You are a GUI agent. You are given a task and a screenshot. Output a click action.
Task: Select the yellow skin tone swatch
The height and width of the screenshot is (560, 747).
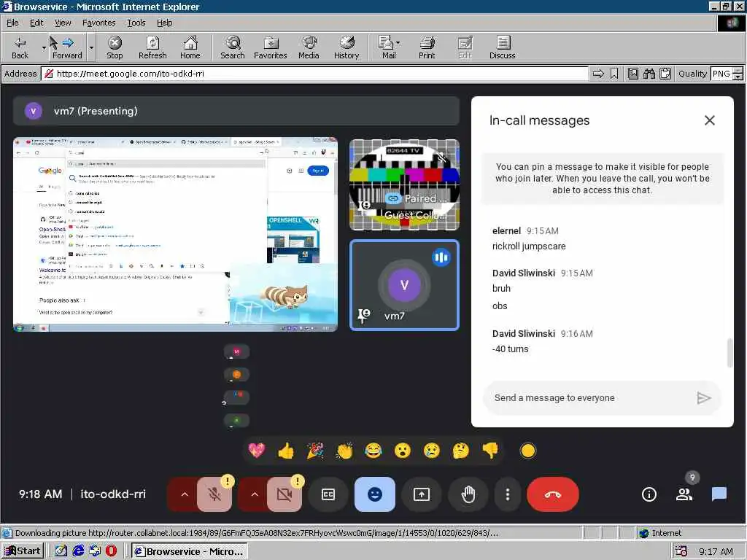[x=528, y=451]
